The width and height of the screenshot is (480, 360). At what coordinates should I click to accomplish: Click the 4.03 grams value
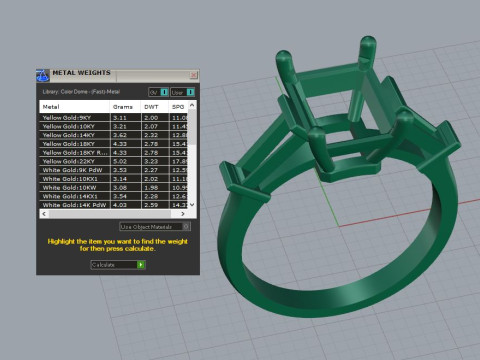[x=119, y=205]
